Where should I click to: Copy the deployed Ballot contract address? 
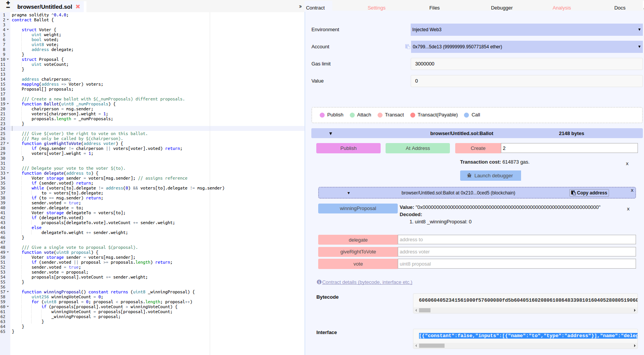click(x=589, y=193)
